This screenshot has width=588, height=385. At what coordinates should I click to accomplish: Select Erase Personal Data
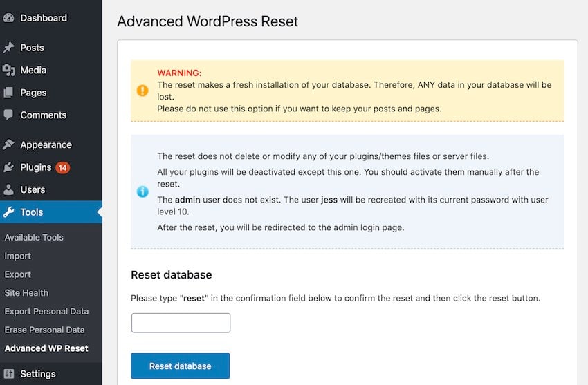pyautogui.click(x=44, y=330)
